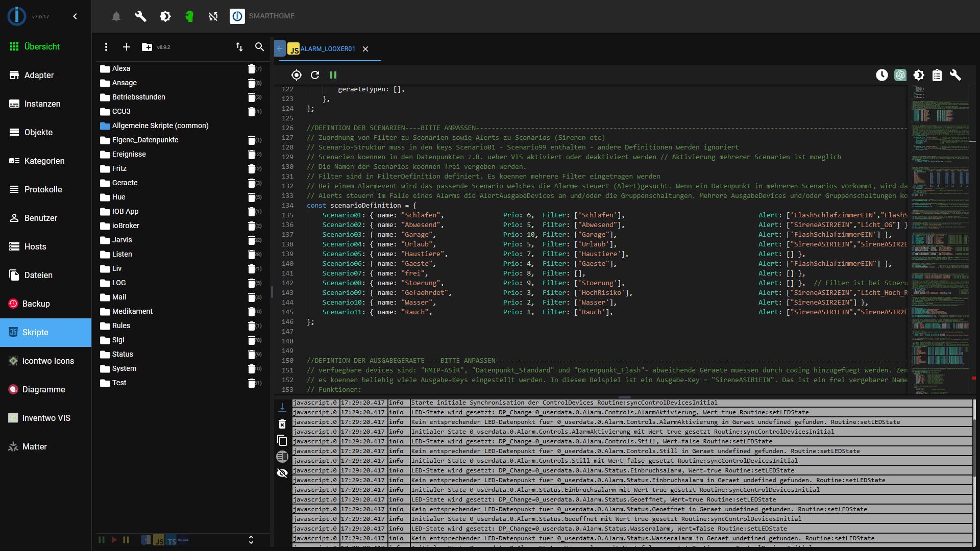Click the locate-script crosshair icon

(296, 76)
